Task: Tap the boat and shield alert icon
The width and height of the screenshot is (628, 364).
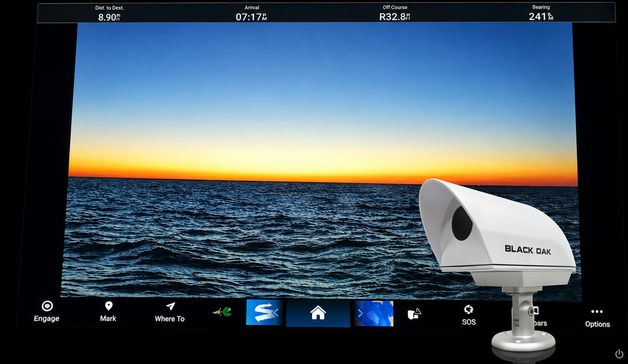Action: click(x=414, y=314)
